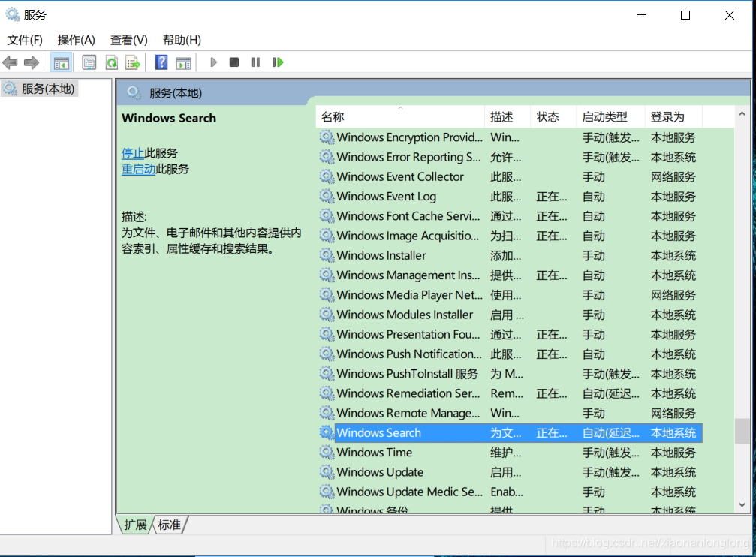Click 手动(触发... in Windows Time row
This screenshot has width=756, height=557.
tap(611, 453)
